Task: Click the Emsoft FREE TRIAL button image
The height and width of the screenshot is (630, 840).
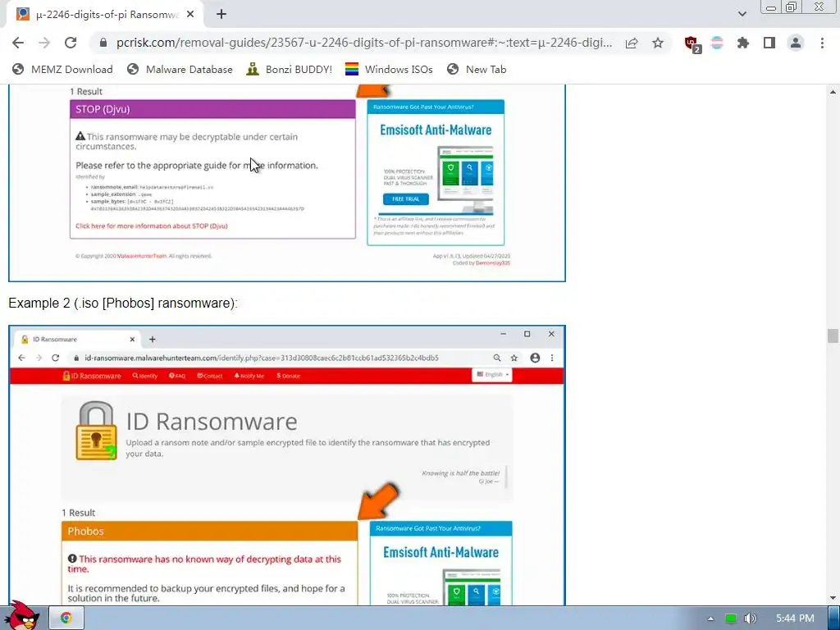Action: [405, 199]
